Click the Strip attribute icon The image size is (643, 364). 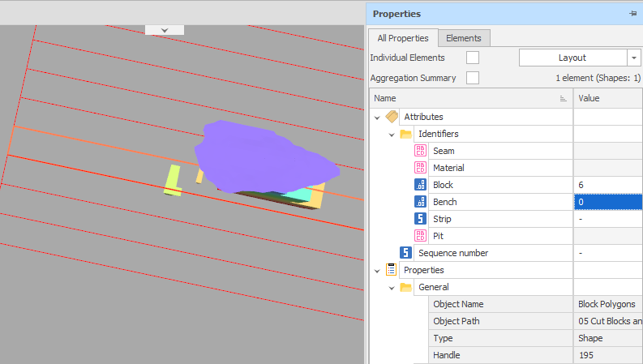coord(420,219)
